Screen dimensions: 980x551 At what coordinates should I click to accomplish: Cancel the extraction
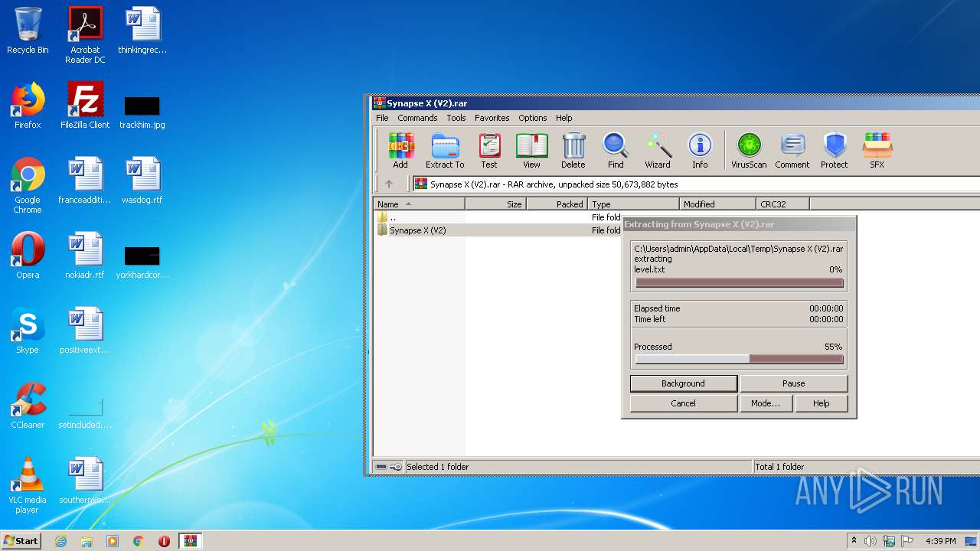(683, 403)
